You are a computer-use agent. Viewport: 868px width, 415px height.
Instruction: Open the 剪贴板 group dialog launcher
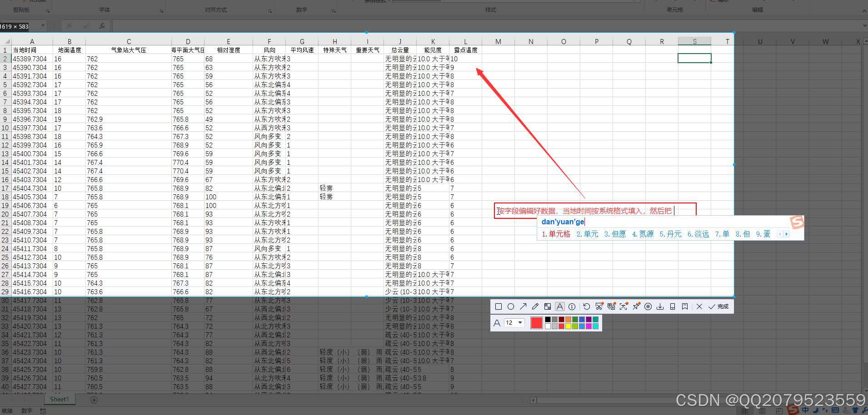click(48, 10)
